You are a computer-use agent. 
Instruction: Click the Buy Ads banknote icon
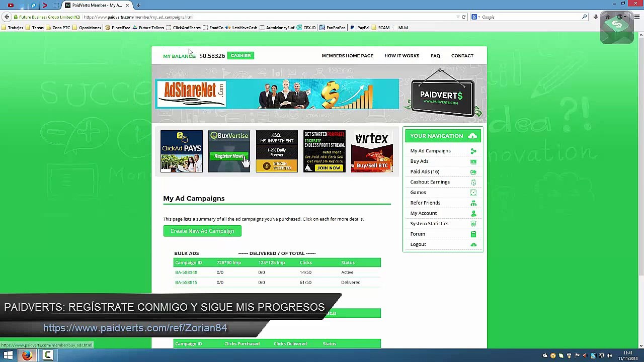473,161
